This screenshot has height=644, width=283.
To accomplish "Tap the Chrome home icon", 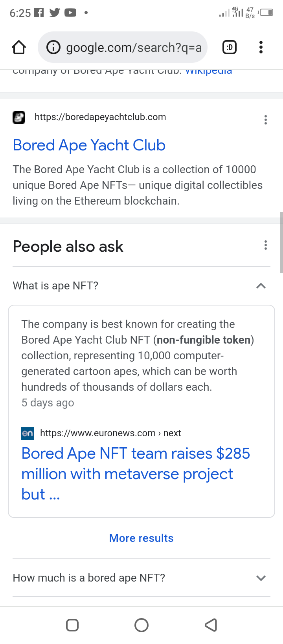I will click(x=19, y=48).
